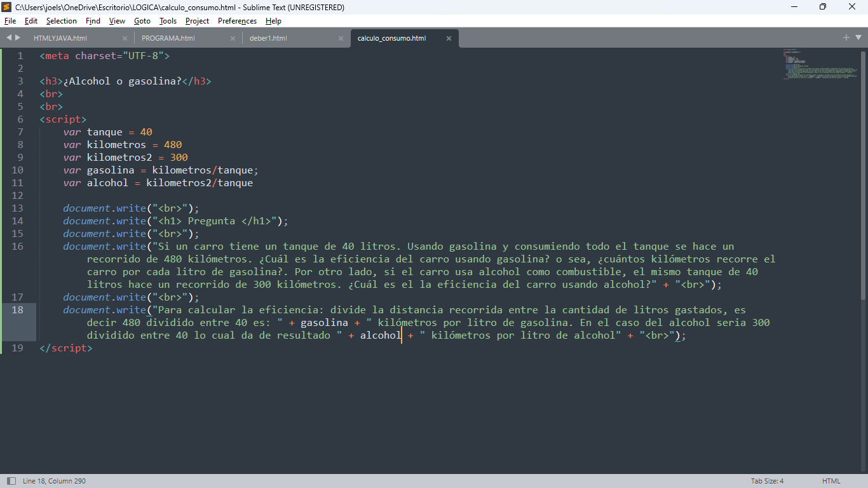Click the "<h1> Pregunta </h1>" string
This screenshot has height=488, width=868.
(215, 221)
